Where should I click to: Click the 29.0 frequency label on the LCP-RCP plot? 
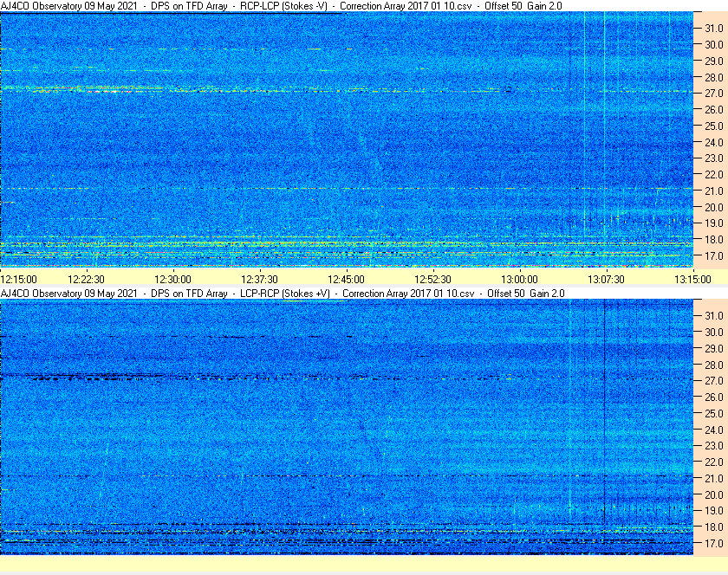[714, 348]
